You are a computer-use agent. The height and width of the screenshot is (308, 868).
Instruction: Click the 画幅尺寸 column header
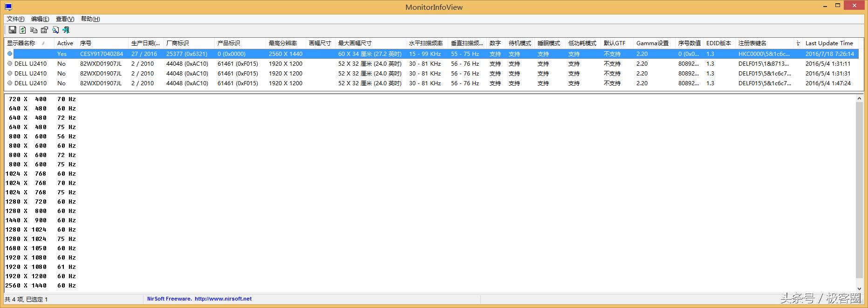tap(320, 43)
